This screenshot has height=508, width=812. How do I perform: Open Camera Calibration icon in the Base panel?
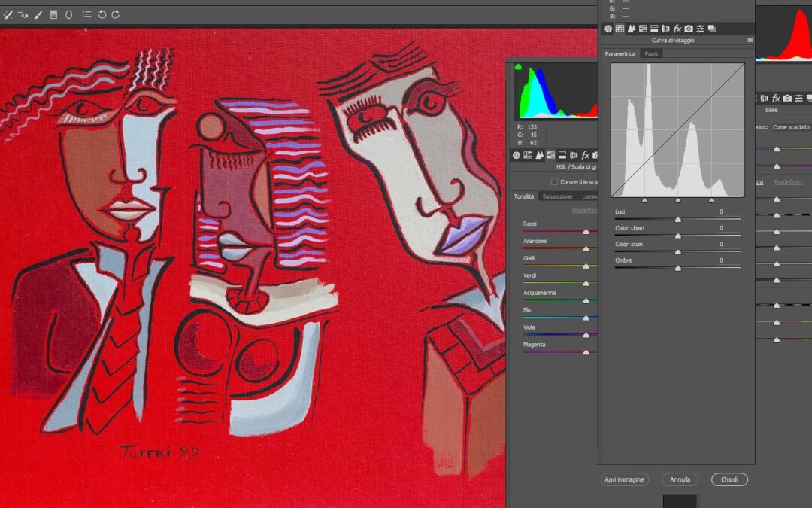pyautogui.click(x=788, y=98)
